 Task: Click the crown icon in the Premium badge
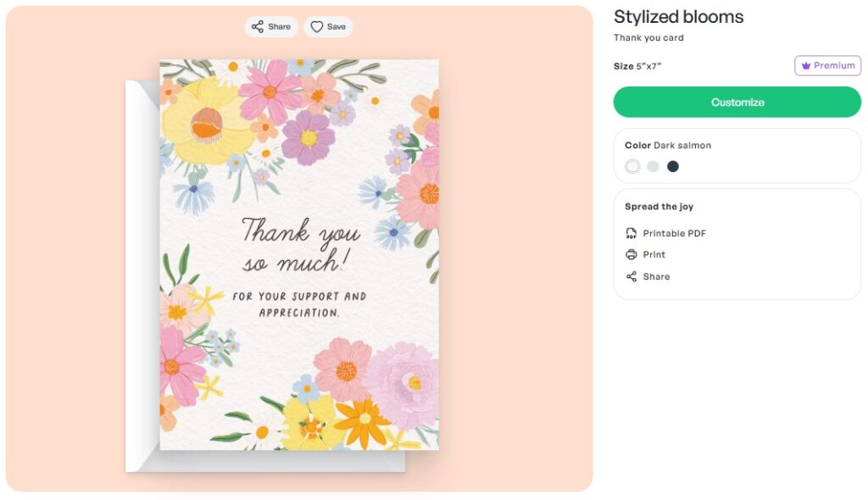click(x=806, y=66)
